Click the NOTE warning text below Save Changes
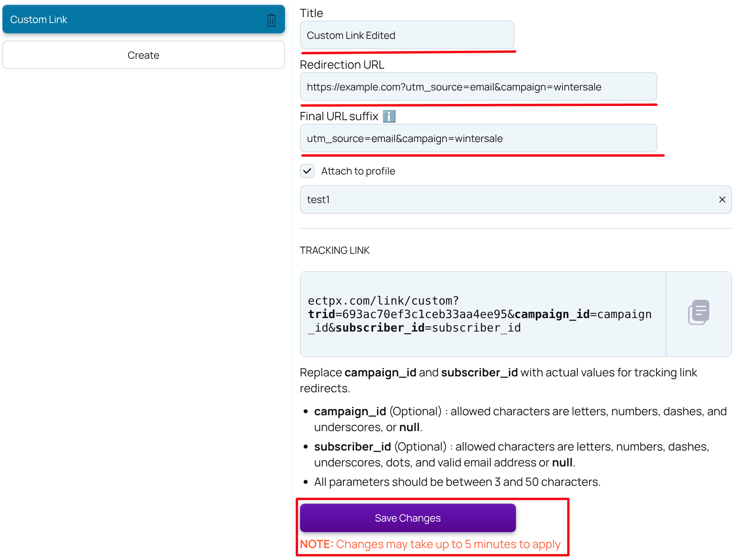Image resolution: width=743 pixels, height=560 pixels. click(x=431, y=544)
